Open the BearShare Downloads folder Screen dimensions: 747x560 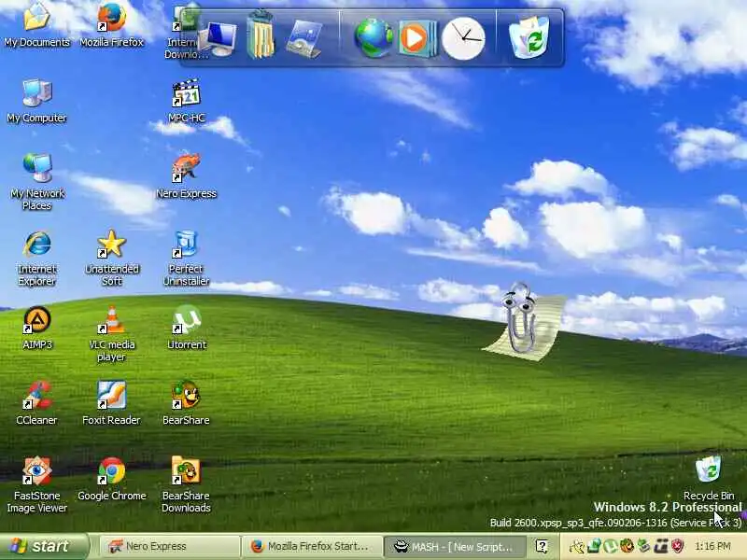tap(186, 484)
